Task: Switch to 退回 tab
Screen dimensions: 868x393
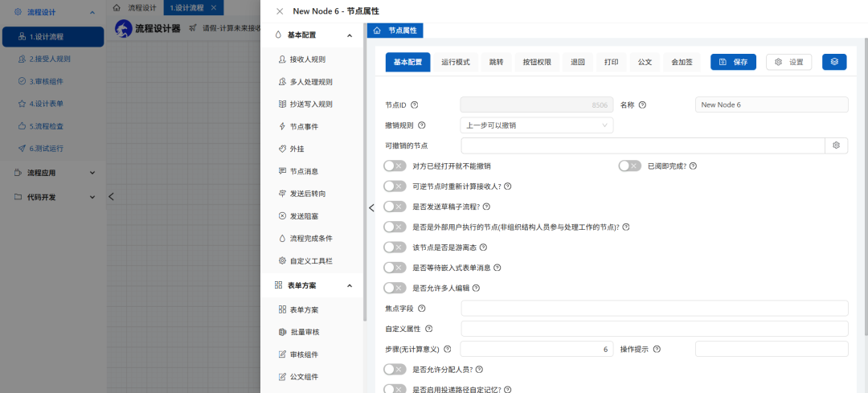Action: [x=578, y=62]
